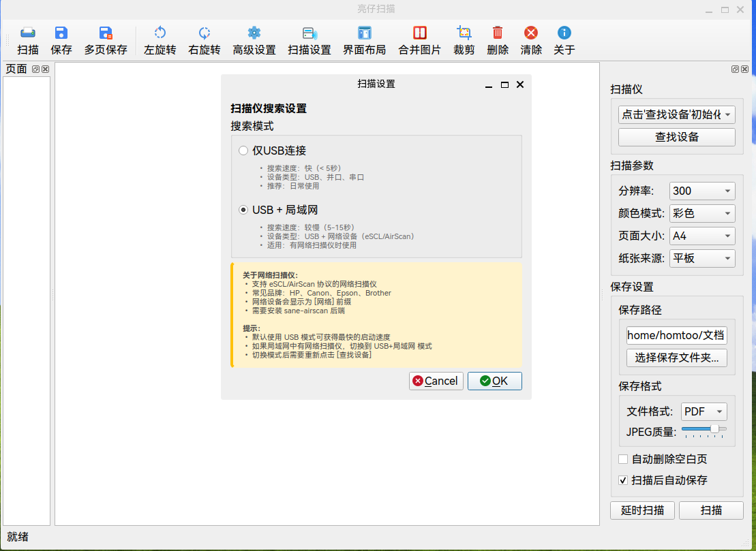Image resolution: width=756 pixels, height=551 pixels.
Task: Maximize the 亮仔扫描 main window
Action: (x=725, y=10)
